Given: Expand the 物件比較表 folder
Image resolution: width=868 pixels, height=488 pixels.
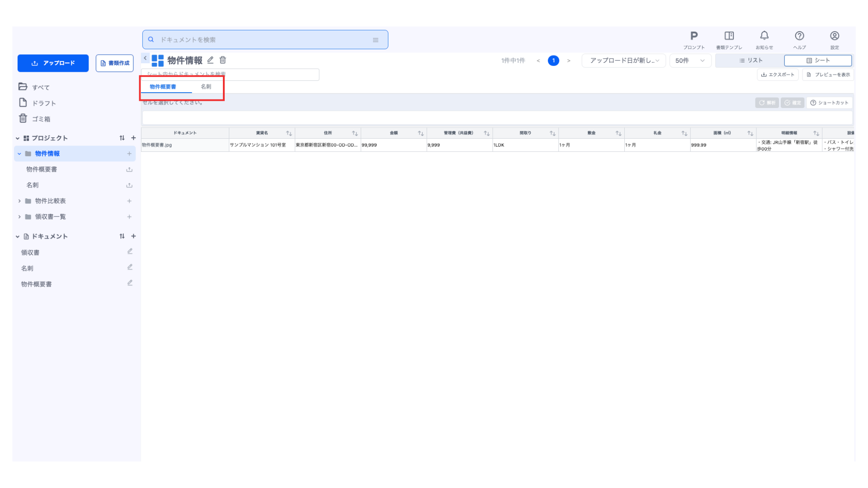Looking at the screenshot, I should click(x=19, y=201).
